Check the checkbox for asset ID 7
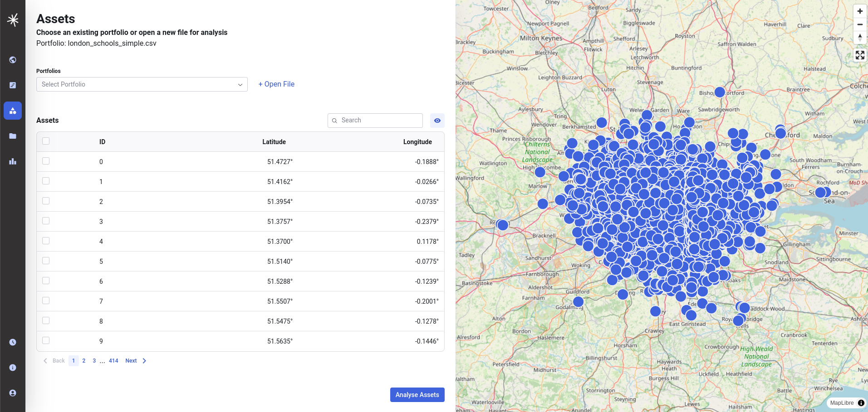Viewport: 868px width, 412px height. [x=46, y=301]
